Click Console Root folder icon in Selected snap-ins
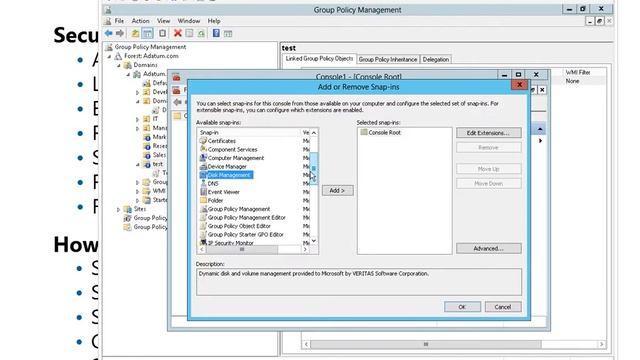This screenshot has width=640, height=360. tap(364, 132)
